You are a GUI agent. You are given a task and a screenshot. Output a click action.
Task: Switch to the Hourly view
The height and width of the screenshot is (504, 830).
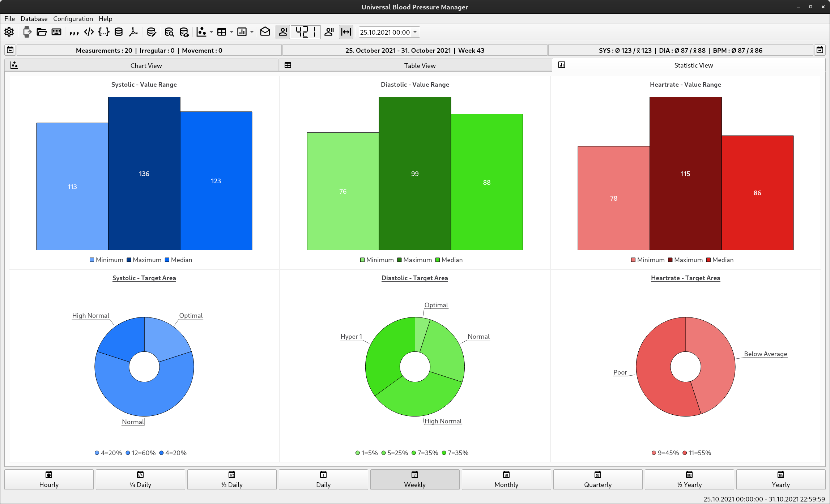click(48, 479)
